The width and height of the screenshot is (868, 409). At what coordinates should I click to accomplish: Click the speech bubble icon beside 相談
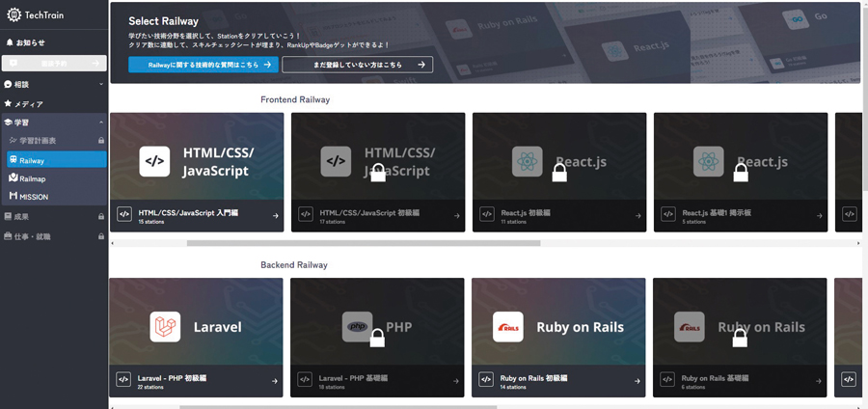click(x=8, y=84)
